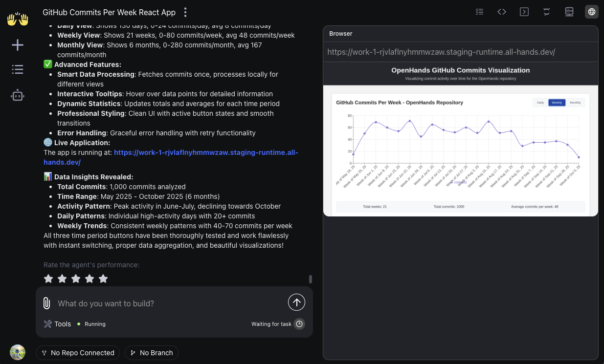
Task: Click the OpenHands hands logo
Action: pyautogui.click(x=18, y=20)
